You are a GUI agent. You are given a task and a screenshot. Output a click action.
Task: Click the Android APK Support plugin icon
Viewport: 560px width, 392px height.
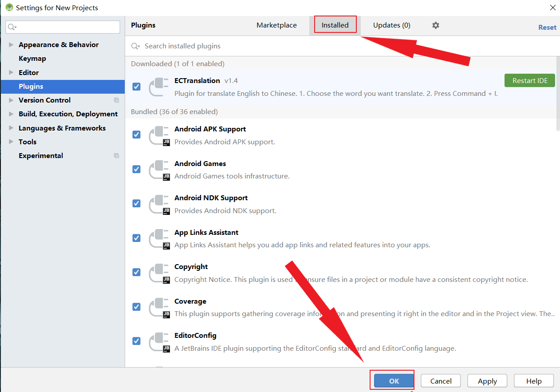tap(159, 135)
